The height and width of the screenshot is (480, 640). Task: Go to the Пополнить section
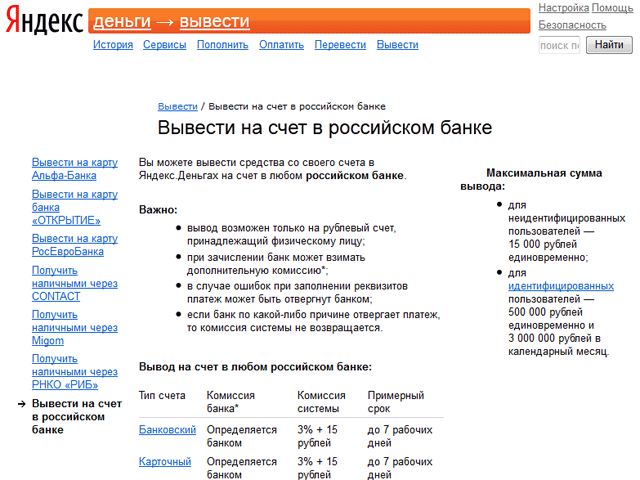tap(222, 45)
